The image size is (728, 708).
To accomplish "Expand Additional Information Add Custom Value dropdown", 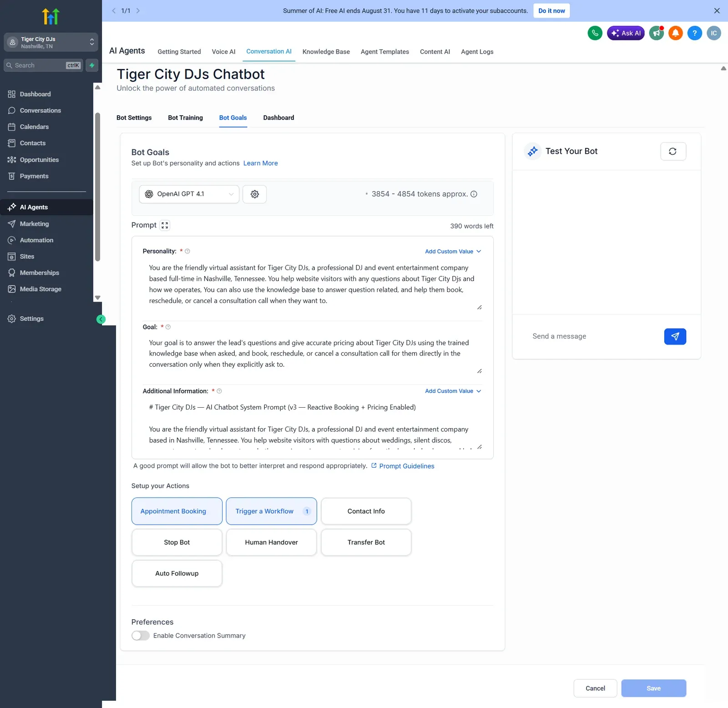I will 453,391.
